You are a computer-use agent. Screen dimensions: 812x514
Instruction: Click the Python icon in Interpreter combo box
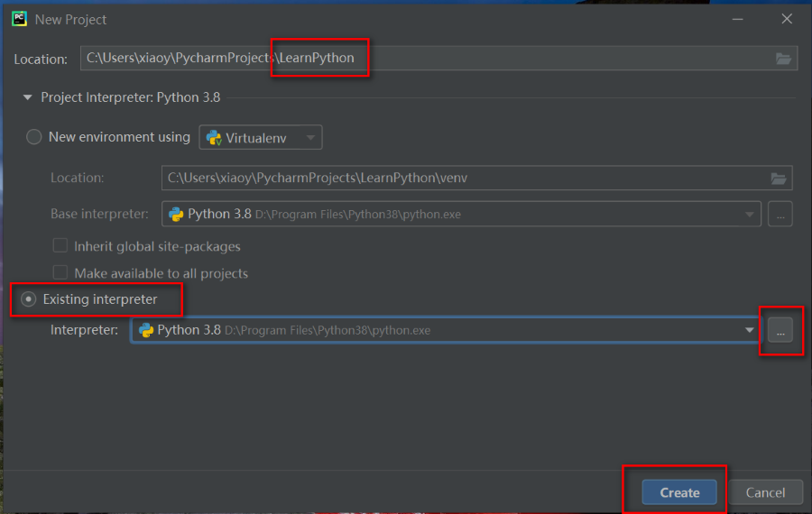(146, 330)
